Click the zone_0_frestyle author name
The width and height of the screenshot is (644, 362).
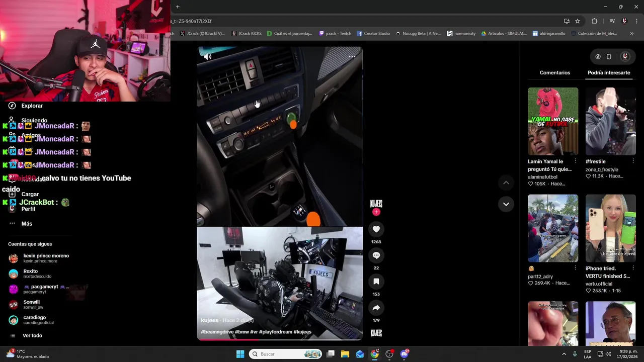coord(601,169)
